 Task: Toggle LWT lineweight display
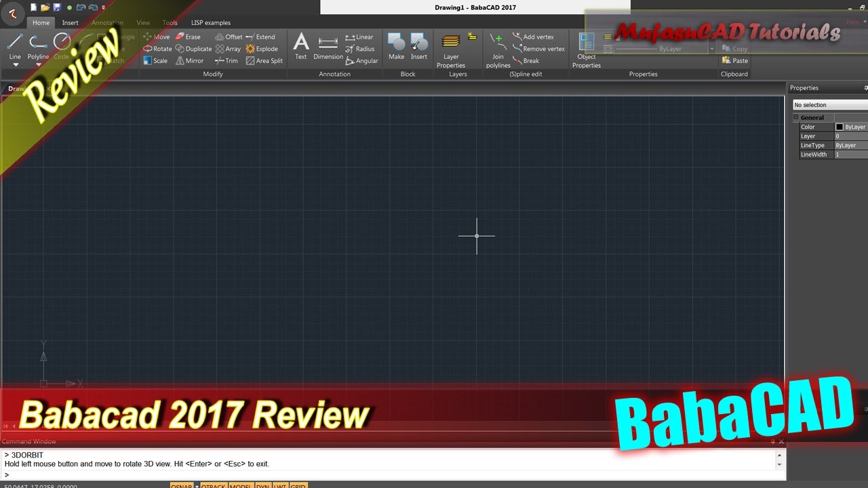point(280,485)
